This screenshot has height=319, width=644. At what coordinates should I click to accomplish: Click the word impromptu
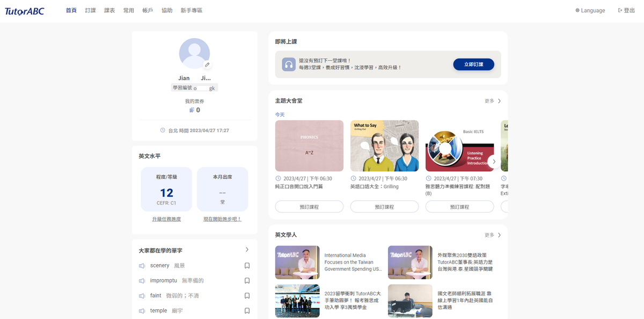pos(164,281)
